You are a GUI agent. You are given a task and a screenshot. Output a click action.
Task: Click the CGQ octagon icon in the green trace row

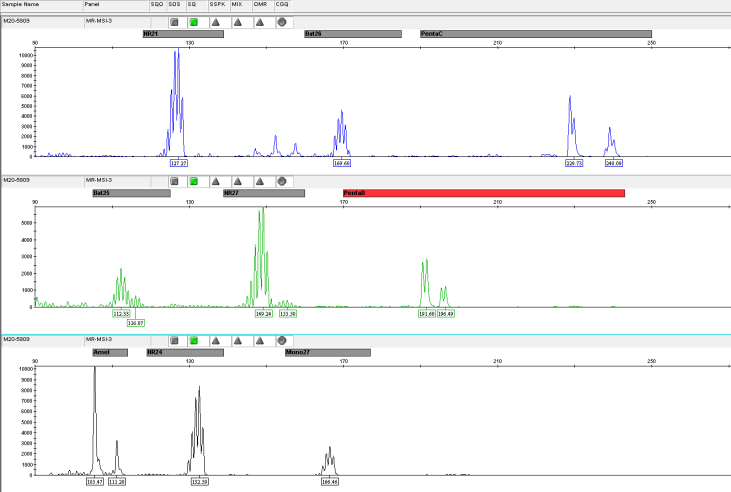click(282, 181)
